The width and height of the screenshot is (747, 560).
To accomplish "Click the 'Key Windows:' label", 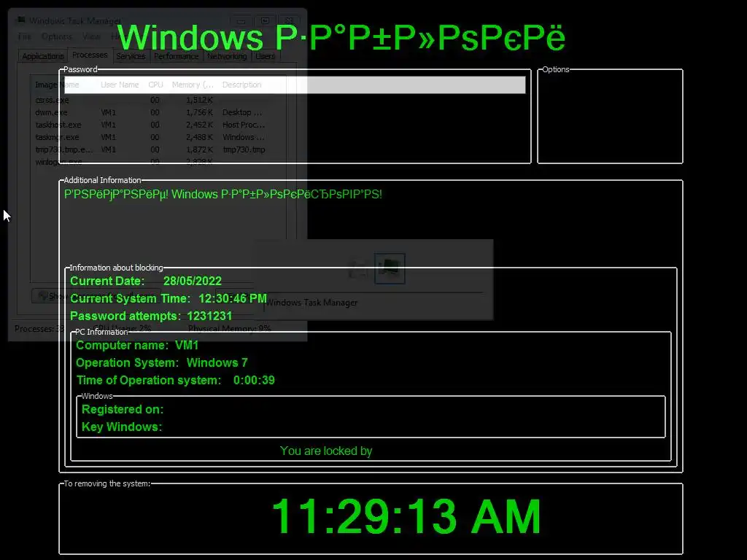I will (x=122, y=427).
